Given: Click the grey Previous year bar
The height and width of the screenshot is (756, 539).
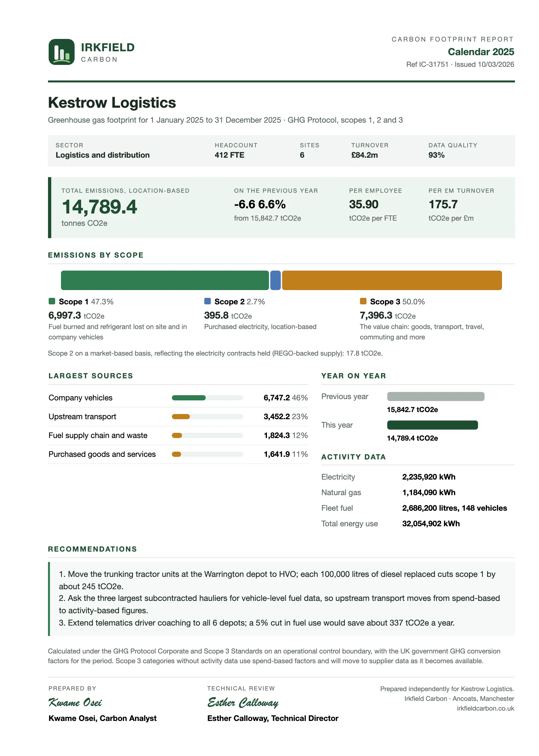Looking at the screenshot, I should (436, 396).
